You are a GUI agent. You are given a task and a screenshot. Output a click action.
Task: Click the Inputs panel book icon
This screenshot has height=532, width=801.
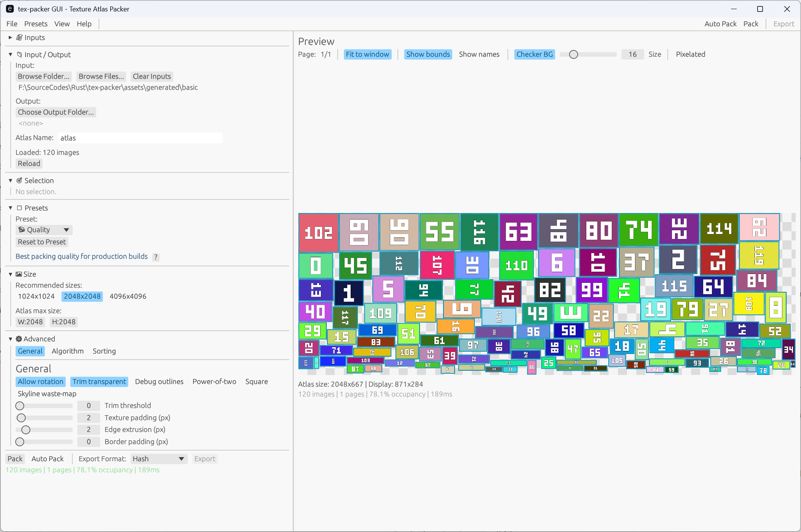pos(19,37)
